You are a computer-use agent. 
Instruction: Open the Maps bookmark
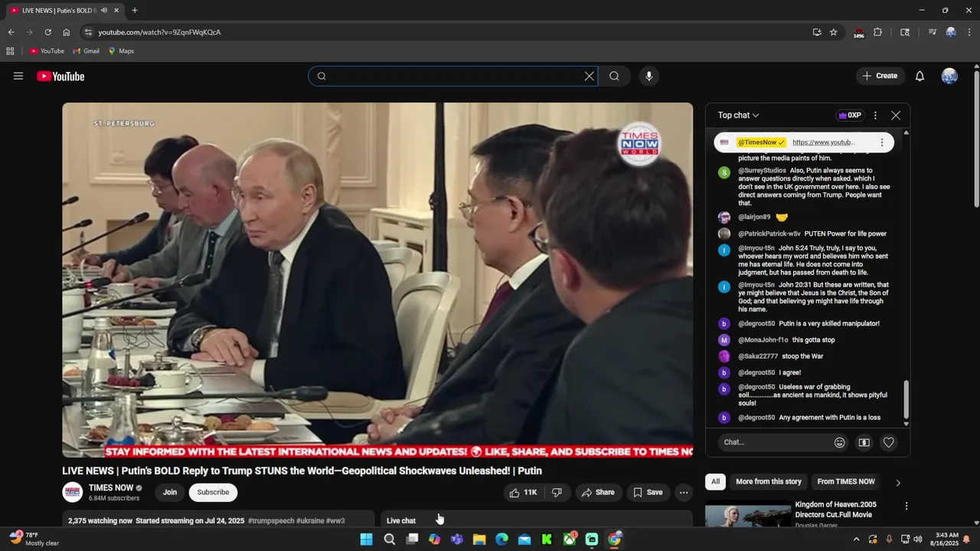pos(121,51)
